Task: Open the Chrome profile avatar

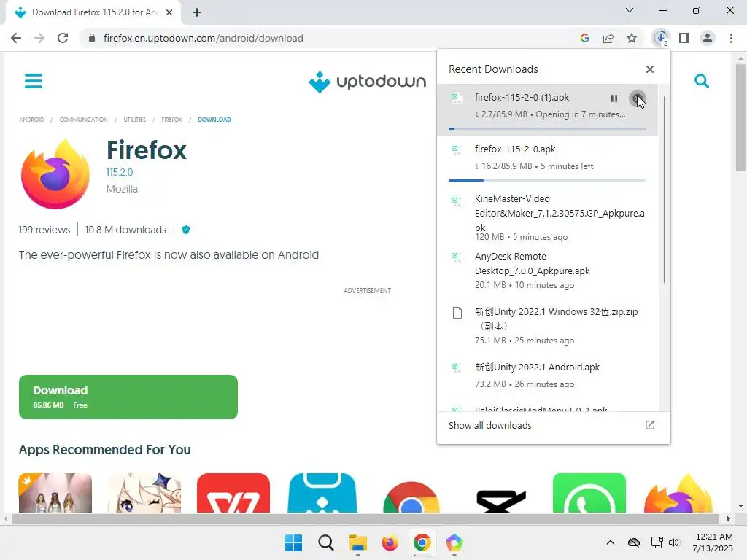Action: click(708, 38)
